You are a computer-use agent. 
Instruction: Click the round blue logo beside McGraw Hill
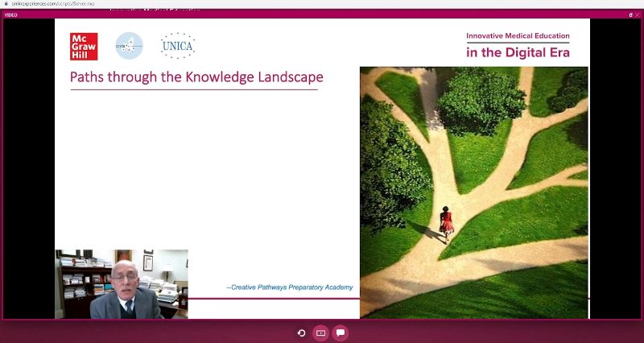pos(129,46)
